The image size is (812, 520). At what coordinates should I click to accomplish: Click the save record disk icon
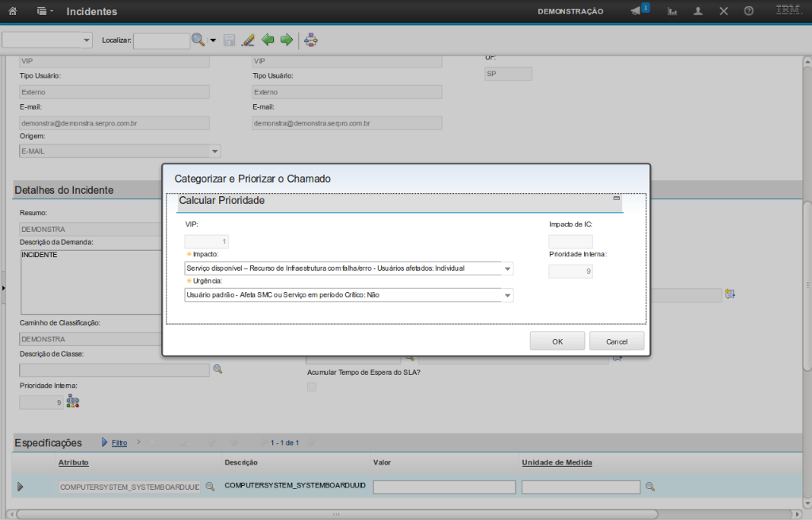tap(229, 40)
